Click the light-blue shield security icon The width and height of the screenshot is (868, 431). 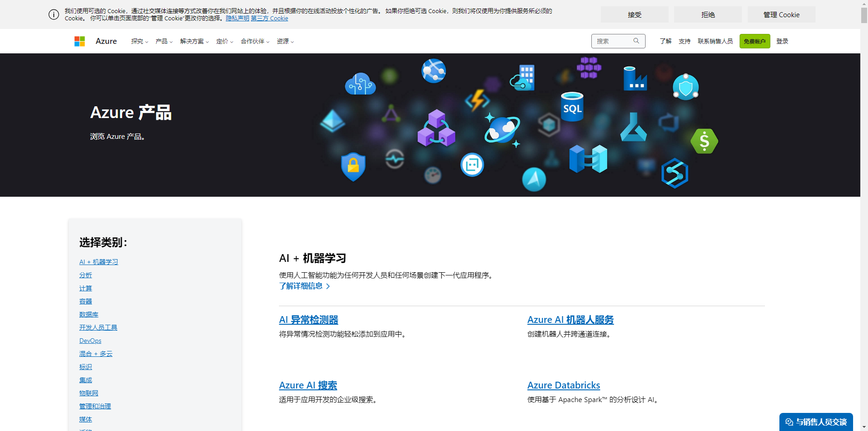[686, 87]
